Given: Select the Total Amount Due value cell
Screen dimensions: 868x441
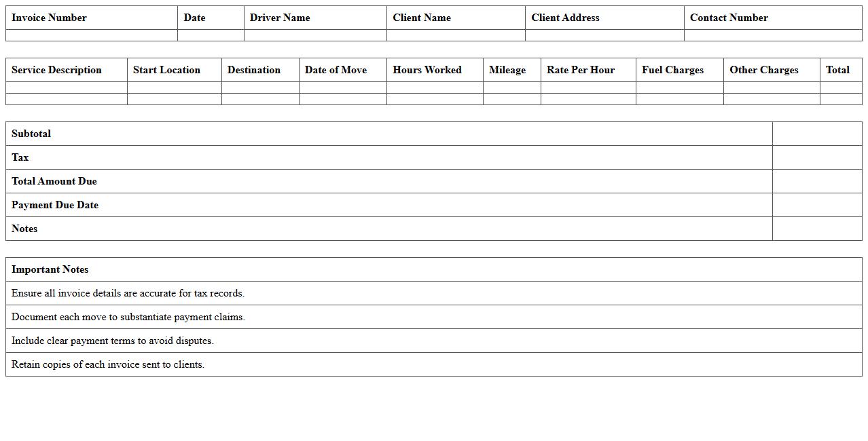Looking at the screenshot, I should pos(816,181).
